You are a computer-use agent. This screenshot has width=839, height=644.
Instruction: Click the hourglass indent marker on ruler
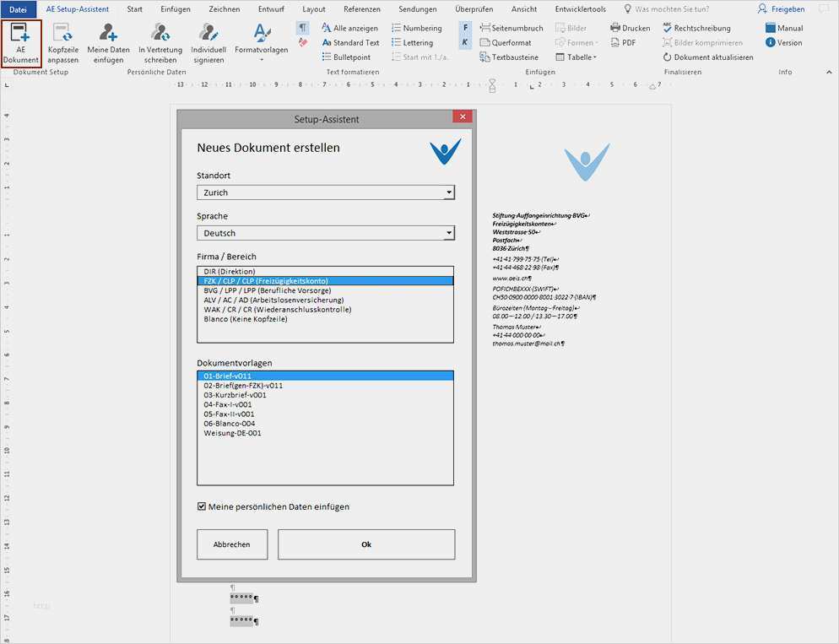pos(492,85)
